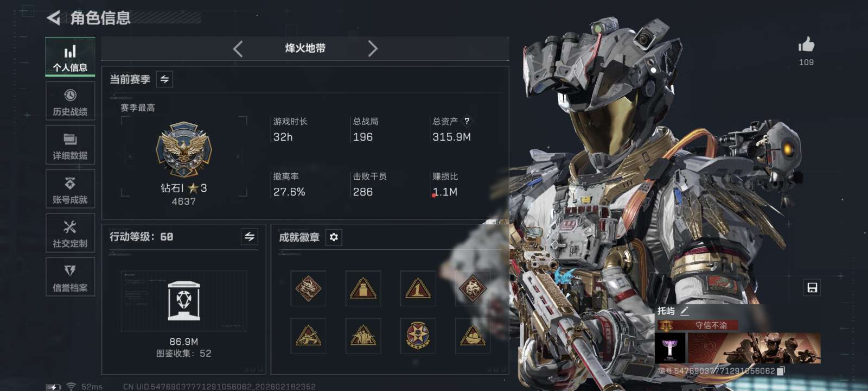Toggle the 行动等级 swap button
Viewport: 868px width, 391px height.
(249, 237)
